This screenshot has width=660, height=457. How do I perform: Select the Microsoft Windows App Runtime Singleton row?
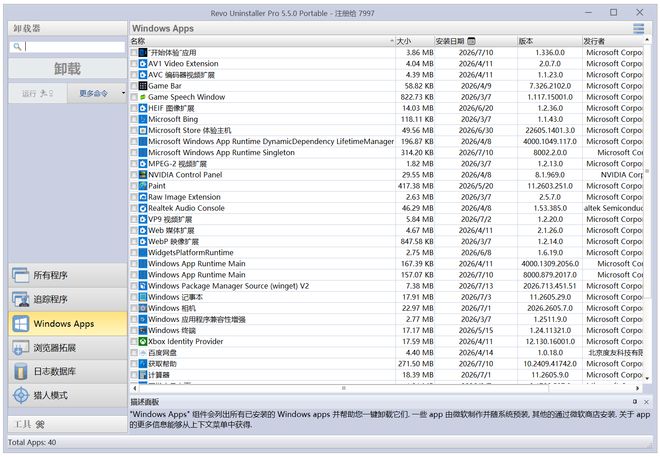(386, 152)
